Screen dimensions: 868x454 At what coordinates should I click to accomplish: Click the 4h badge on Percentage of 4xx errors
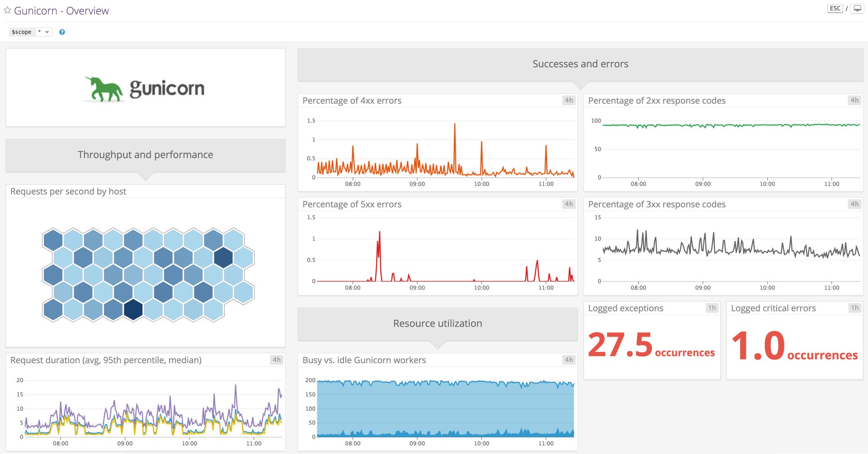(568, 100)
